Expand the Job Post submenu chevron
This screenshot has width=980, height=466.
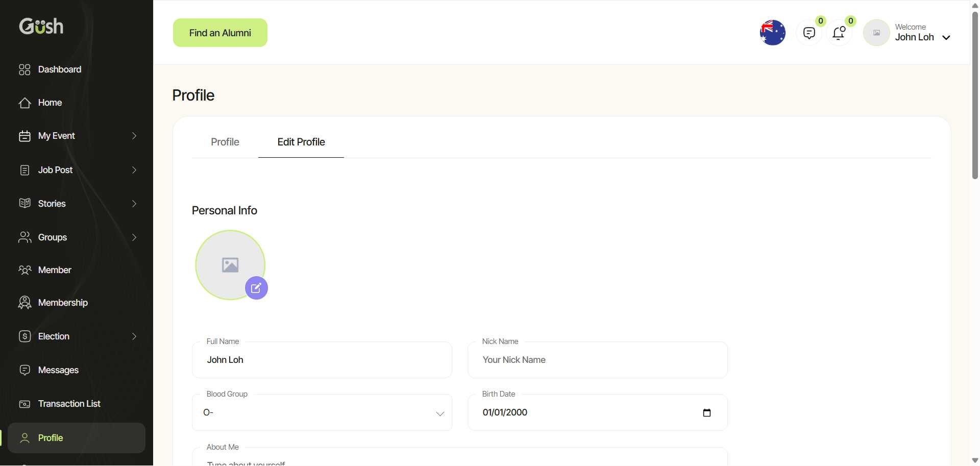tap(134, 170)
